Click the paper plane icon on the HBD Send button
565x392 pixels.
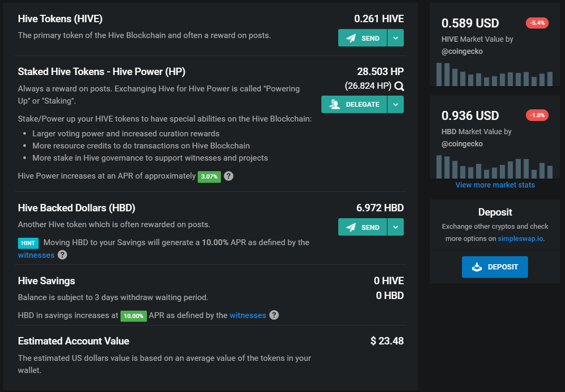coord(351,227)
